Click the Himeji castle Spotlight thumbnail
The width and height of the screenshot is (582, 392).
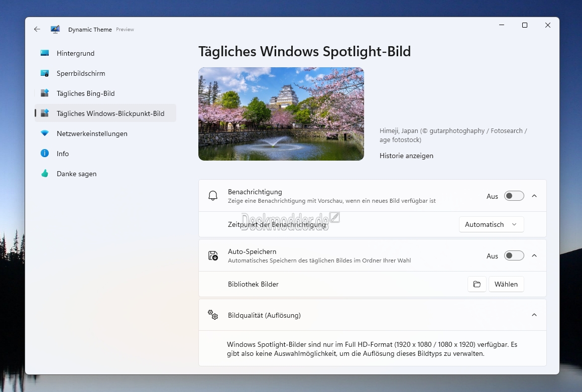pyautogui.click(x=281, y=114)
